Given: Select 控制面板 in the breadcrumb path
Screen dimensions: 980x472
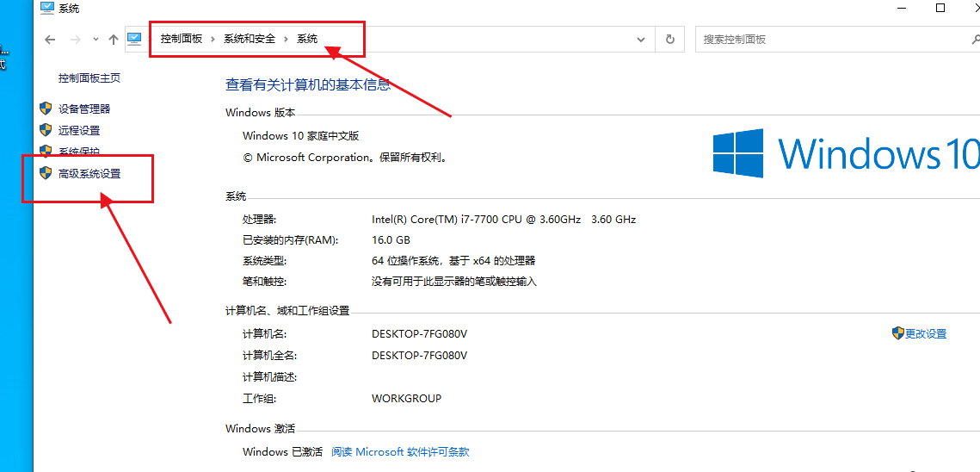Looking at the screenshot, I should click(182, 39).
